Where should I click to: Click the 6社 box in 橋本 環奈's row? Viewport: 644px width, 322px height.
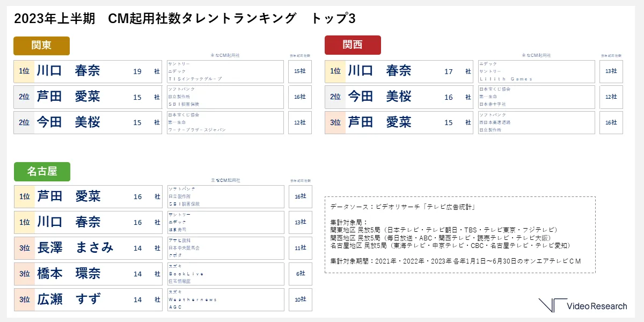[x=300, y=274]
